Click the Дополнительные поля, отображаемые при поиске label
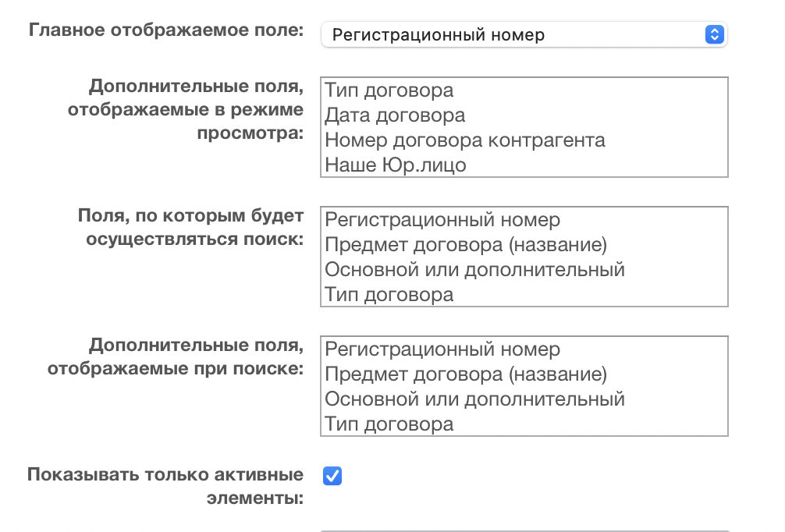This screenshot has height=532, width=785. [x=176, y=356]
